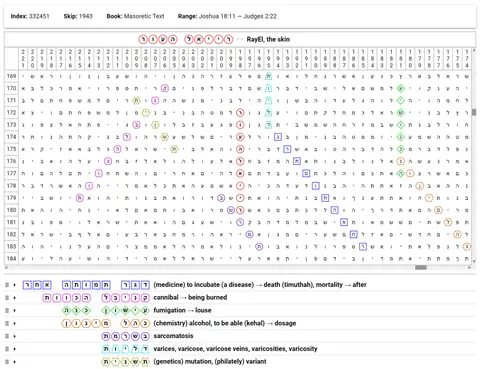Select row number 179 in the grid
The width and height of the screenshot is (480, 369).
point(11,198)
